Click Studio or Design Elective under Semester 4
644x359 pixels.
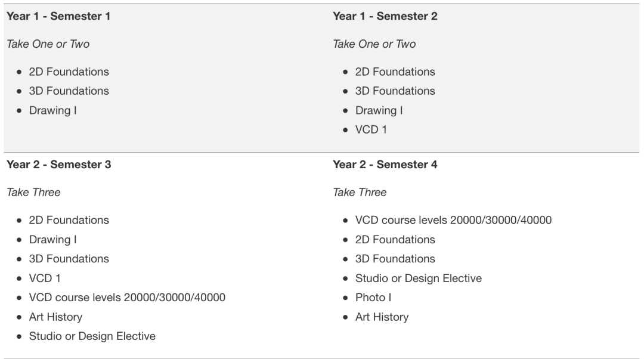pyautogui.click(x=419, y=278)
